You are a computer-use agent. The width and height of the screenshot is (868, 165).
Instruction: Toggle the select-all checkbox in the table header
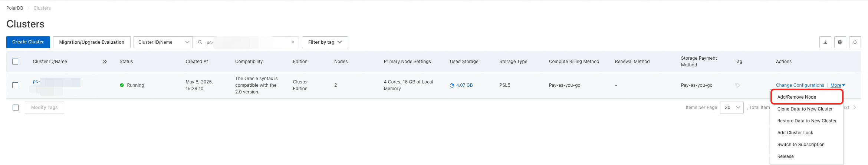tap(15, 62)
